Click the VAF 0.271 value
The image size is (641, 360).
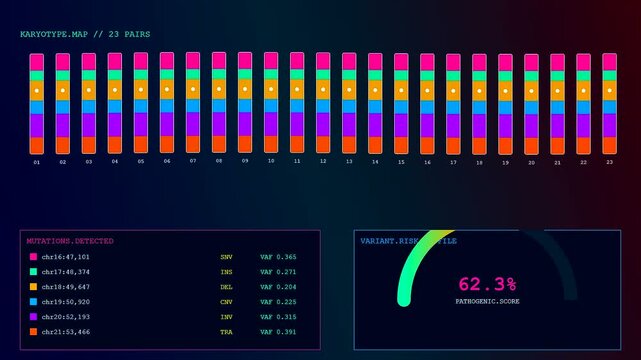click(278, 272)
